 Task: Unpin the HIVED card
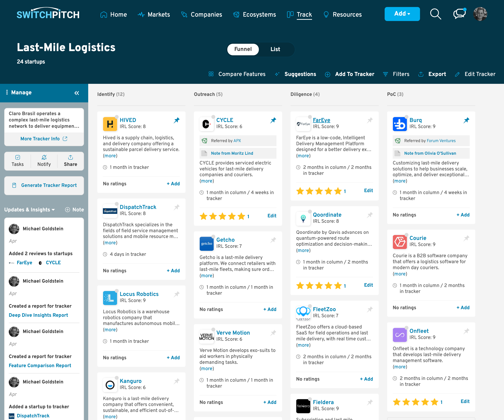[x=177, y=120]
